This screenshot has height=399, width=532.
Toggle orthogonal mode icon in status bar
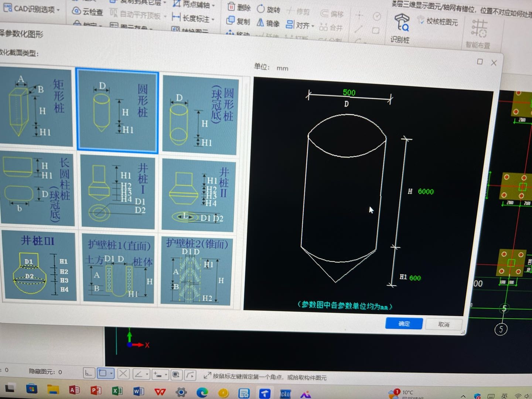[89, 373]
